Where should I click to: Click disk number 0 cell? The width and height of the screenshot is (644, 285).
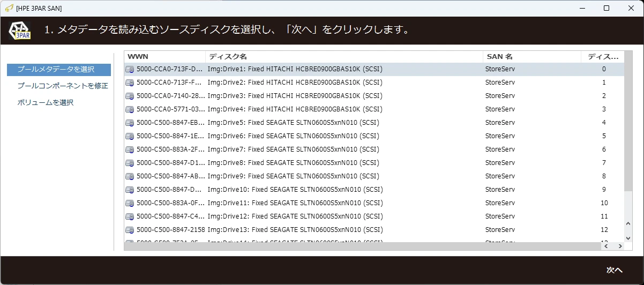tap(604, 69)
